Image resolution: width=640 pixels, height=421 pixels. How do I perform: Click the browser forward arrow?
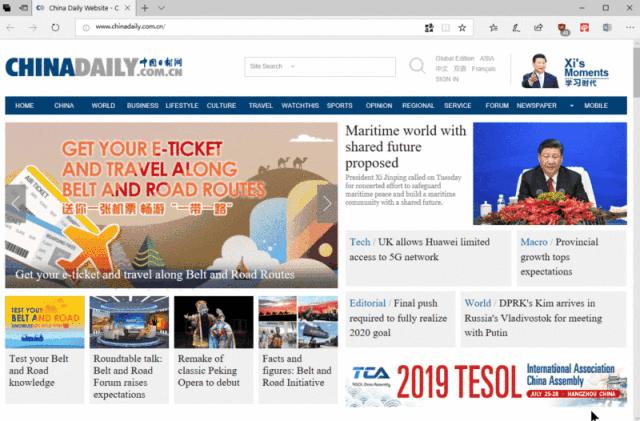33,27
